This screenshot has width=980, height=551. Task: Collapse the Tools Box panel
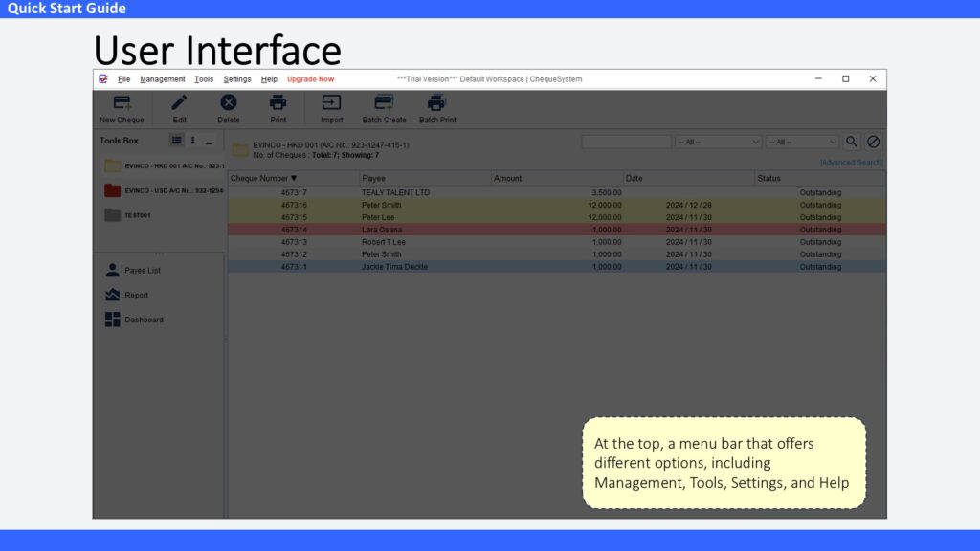209,142
